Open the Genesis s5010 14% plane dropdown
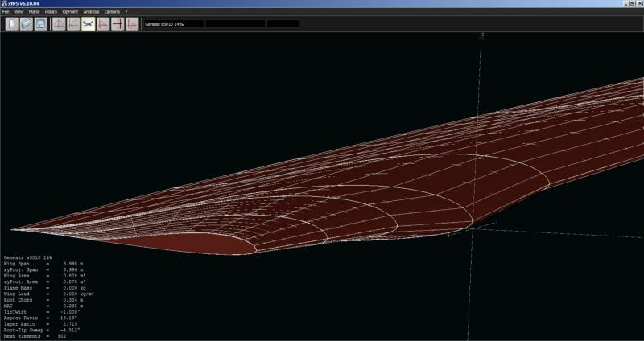The width and height of the screenshot is (644, 341). click(171, 24)
